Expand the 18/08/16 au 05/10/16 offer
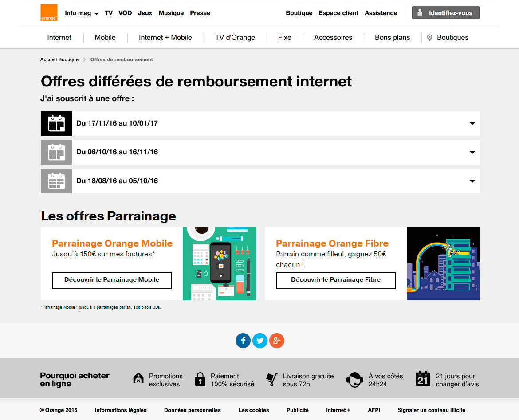The height and width of the screenshot is (420, 519). 472,181
